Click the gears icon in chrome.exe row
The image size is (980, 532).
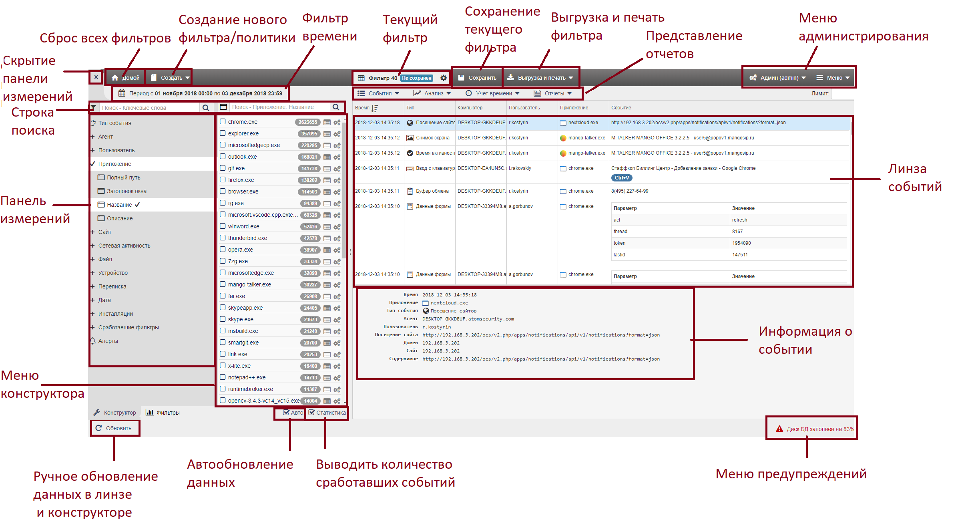coord(337,122)
